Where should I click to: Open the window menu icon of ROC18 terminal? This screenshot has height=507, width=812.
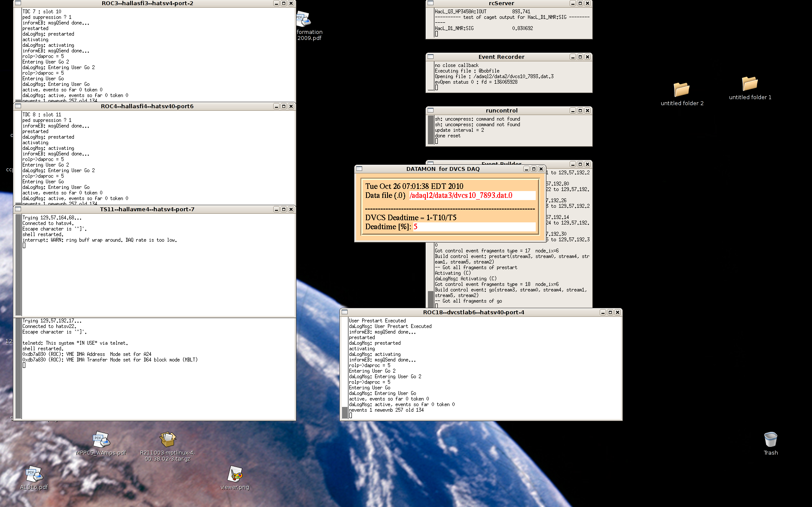click(x=345, y=312)
